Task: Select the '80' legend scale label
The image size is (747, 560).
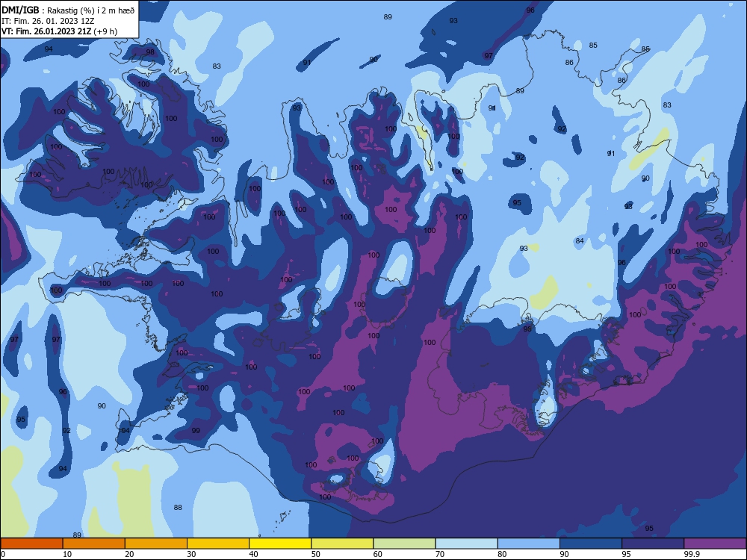Action: [502, 554]
